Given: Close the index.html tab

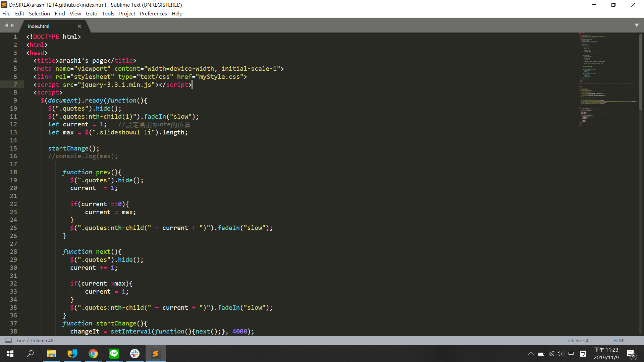Looking at the screenshot, I should [79, 26].
